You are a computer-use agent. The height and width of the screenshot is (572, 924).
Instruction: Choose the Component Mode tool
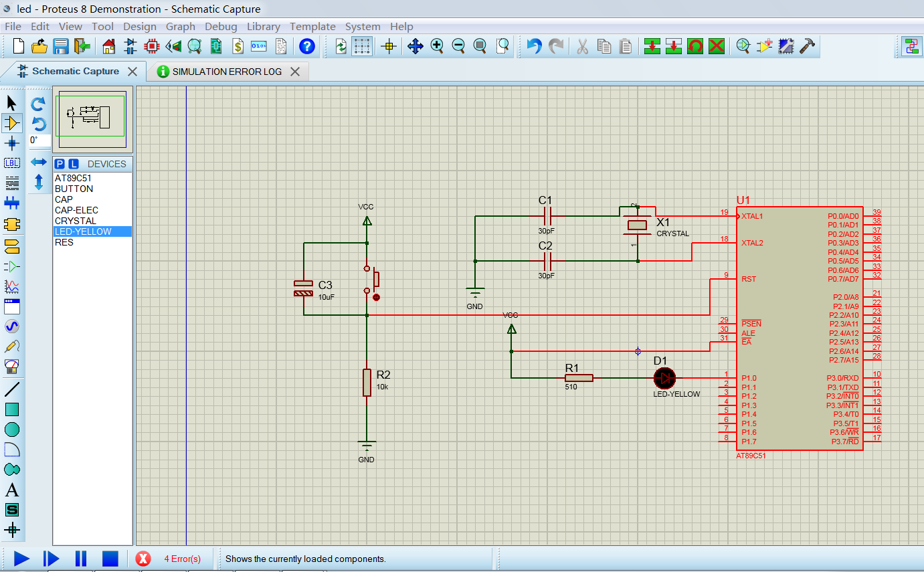coord(12,123)
